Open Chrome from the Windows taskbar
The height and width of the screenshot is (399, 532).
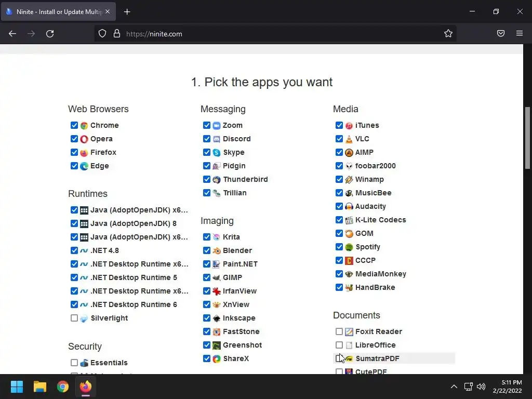[63, 387]
